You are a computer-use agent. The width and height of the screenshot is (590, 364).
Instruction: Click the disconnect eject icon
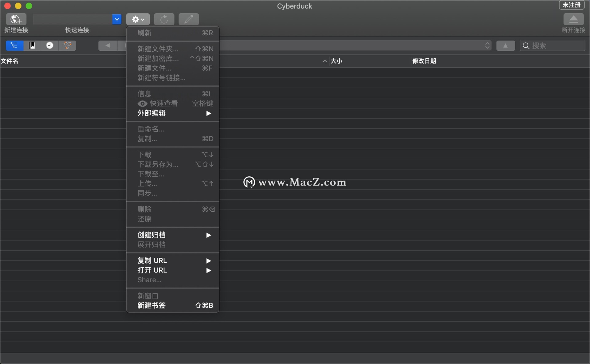pos(573,19)
